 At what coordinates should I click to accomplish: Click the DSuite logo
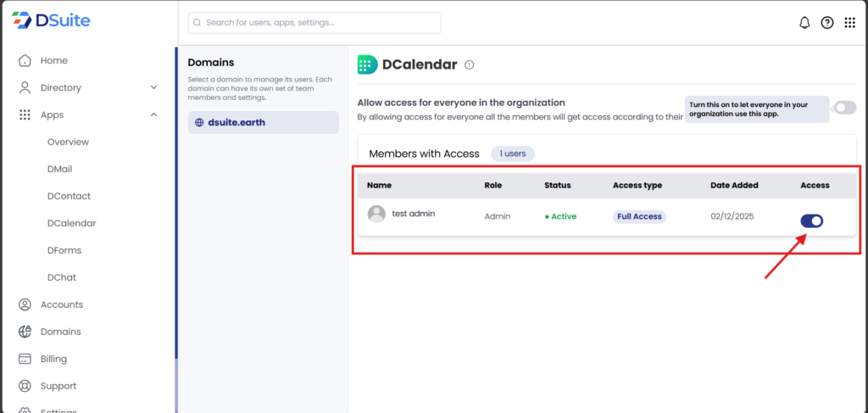pos(51,20)
